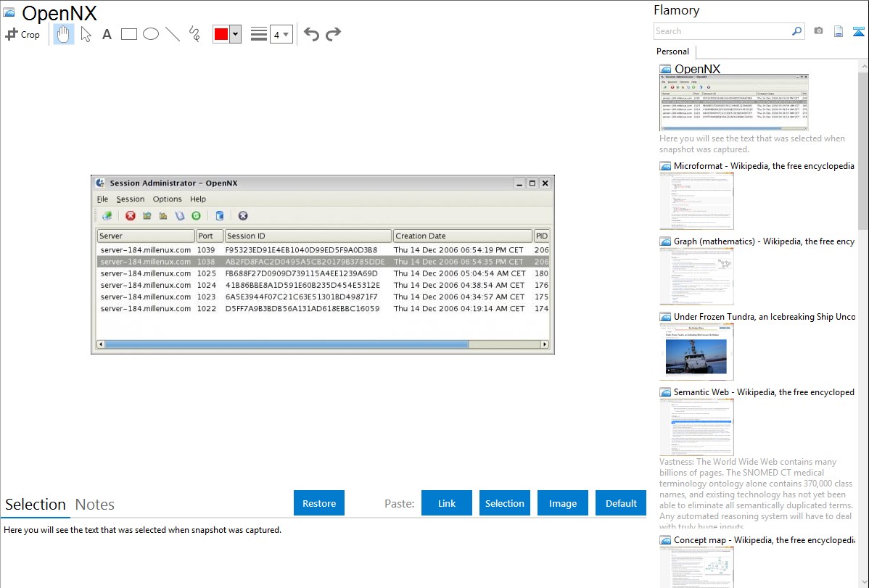Screen dimensions: 869x588
Task: Click the red color swatch
Action: (221, 34)
